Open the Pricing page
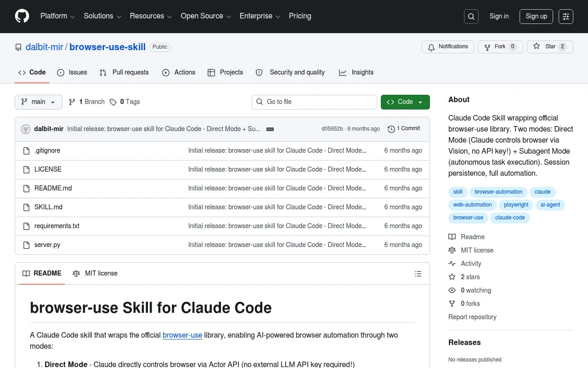 [300, 16]
